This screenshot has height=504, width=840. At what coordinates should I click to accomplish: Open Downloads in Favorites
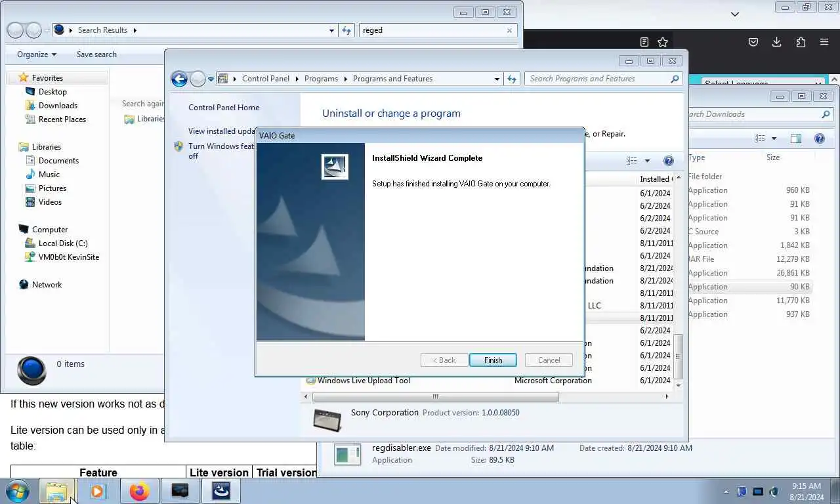click(x=58, y=106)
